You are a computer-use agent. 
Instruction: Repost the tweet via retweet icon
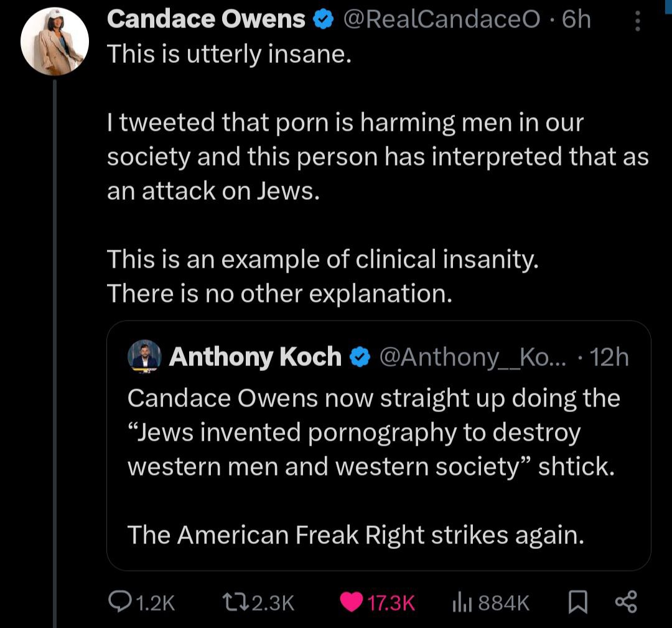(x=236, y=602)
